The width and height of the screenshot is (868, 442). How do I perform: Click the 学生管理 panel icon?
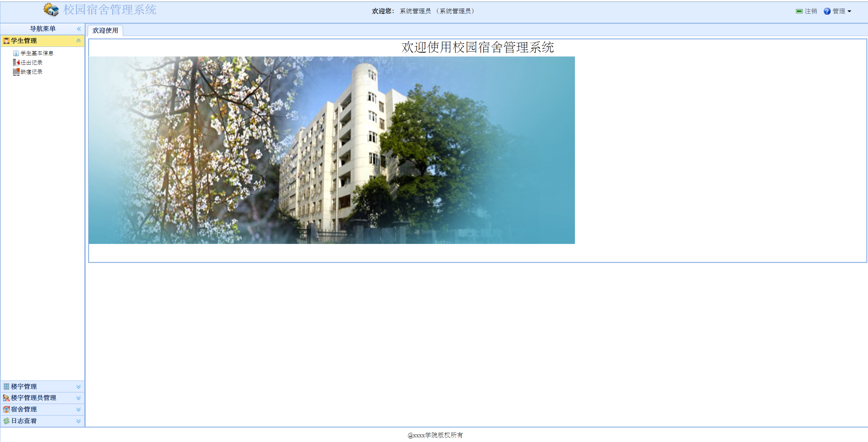click(6, 41)
